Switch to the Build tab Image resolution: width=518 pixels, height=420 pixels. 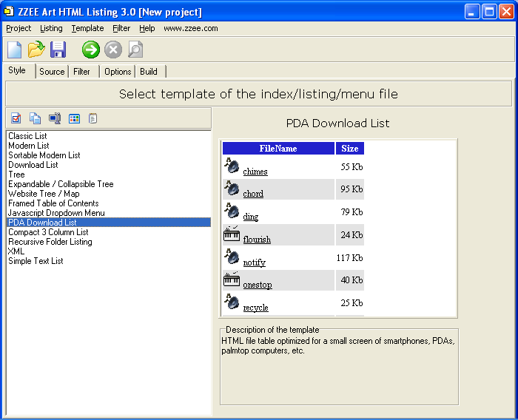149,72
